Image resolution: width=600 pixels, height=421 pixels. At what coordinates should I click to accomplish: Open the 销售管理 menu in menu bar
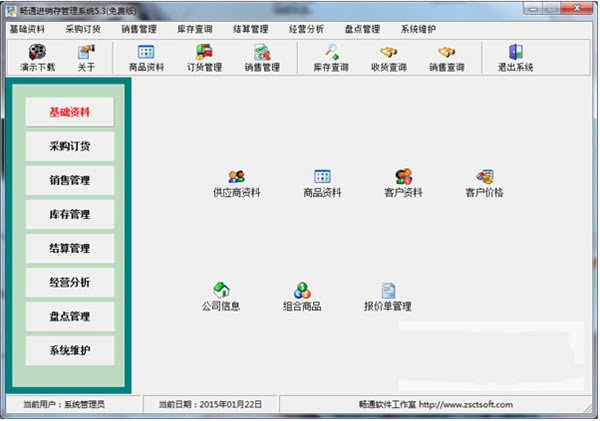(x=139, y=29)
